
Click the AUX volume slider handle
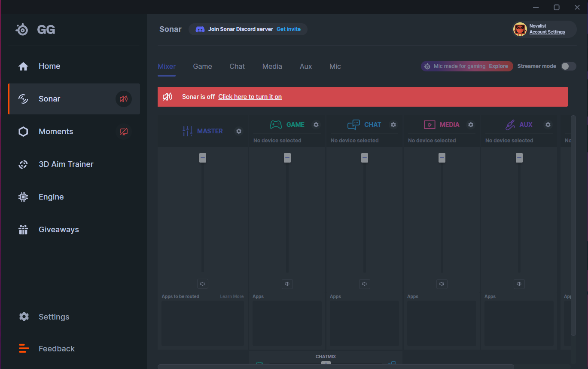pyautogui.click(x=519, y=158)
